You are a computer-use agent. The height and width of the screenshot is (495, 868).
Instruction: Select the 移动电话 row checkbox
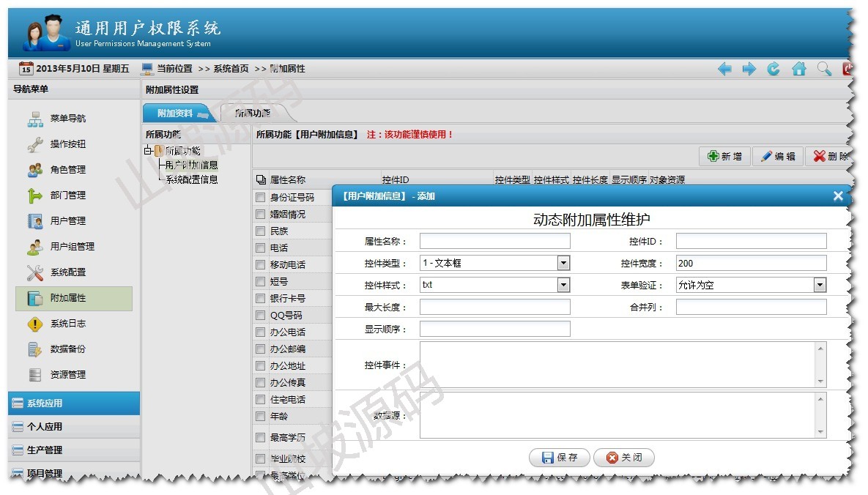pos(260,265)
